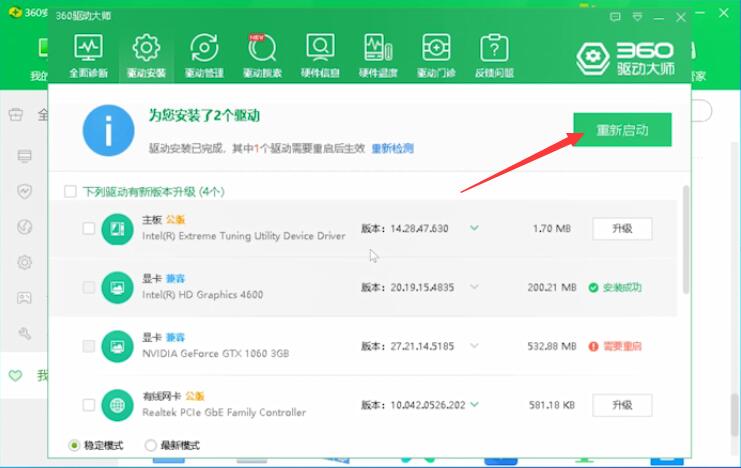Image resolution: width=741 pixels, height=468 pixels.
Task: Open 驱动门诊 driver clinic icon
Action: coord(436,56)
